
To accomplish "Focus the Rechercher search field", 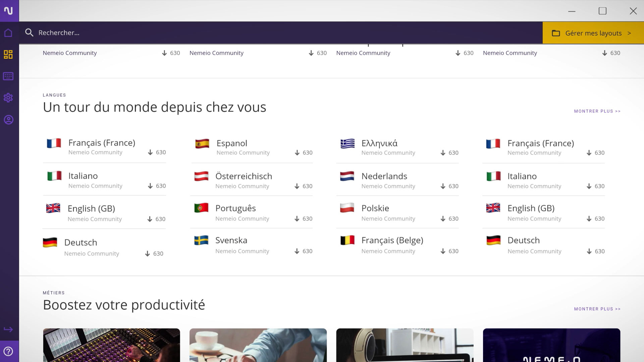I will click(x=281, y=33).
